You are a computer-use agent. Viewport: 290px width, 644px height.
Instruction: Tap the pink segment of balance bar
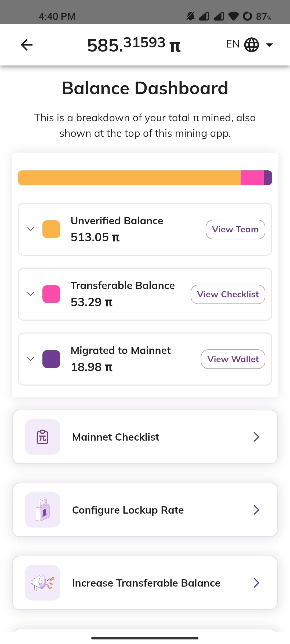point(252,178)
